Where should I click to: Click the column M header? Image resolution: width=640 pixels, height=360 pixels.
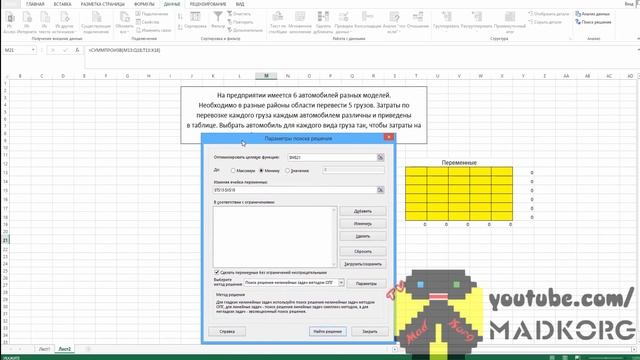click(x=266, y=76)
